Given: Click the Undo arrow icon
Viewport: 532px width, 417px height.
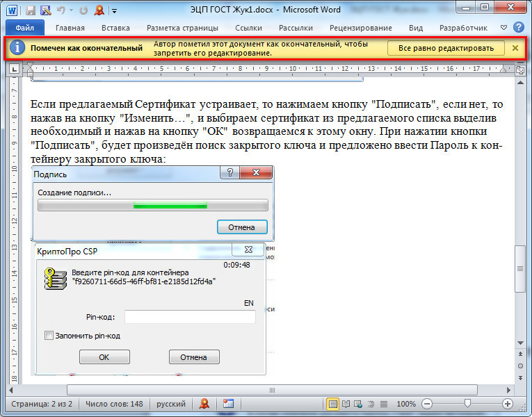Looking at the screenshot, I should coord(61,10).
